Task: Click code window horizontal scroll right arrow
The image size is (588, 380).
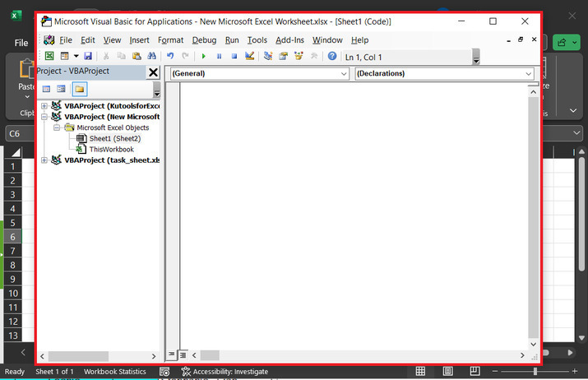Action: coord(522,355)
